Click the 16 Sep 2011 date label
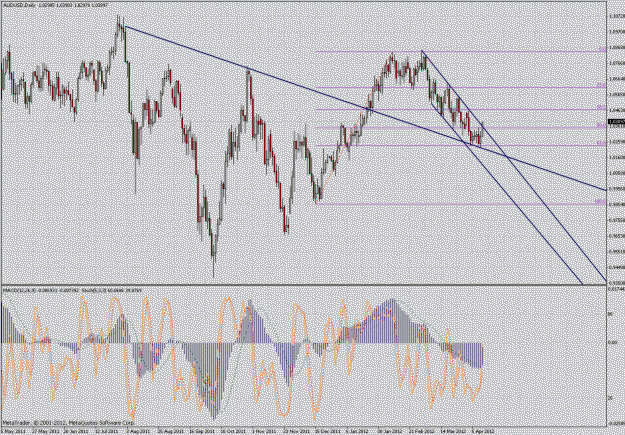Screen dimensions: 625x435 coord(202,432)
